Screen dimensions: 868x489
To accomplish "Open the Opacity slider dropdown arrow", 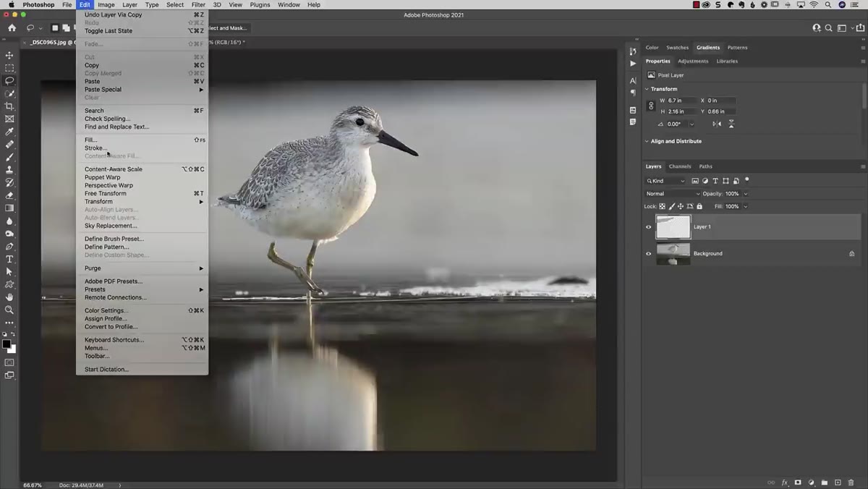I will 746,194.
